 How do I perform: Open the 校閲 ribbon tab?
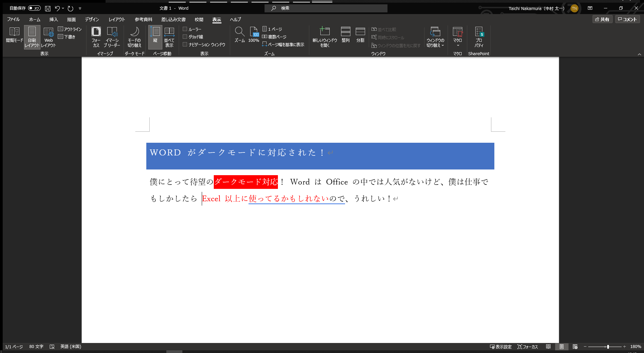point(199,19)
